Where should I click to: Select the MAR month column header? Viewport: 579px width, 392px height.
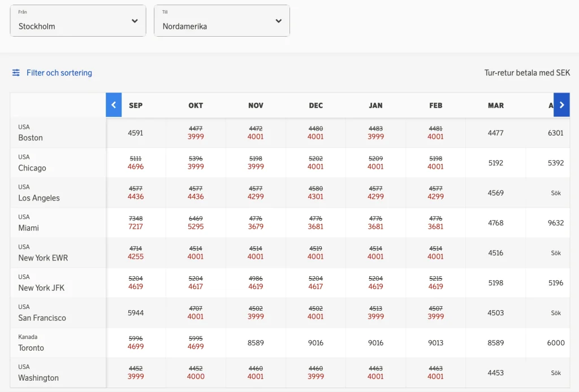(x=495, y=106)
